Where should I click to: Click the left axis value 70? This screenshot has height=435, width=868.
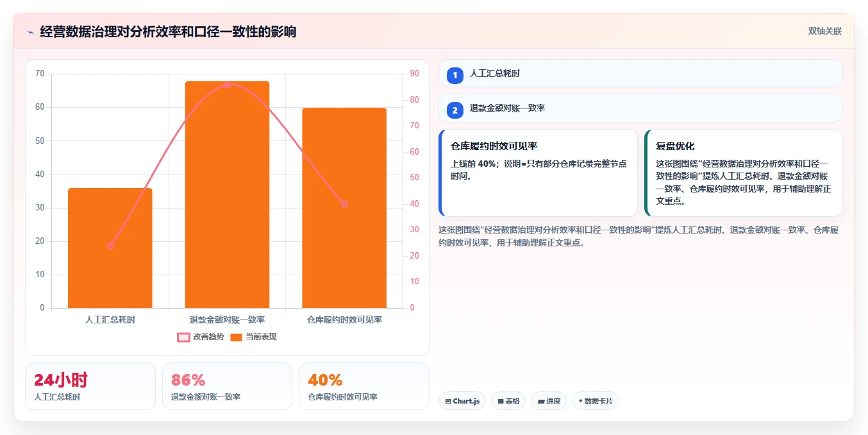[40, 74]
